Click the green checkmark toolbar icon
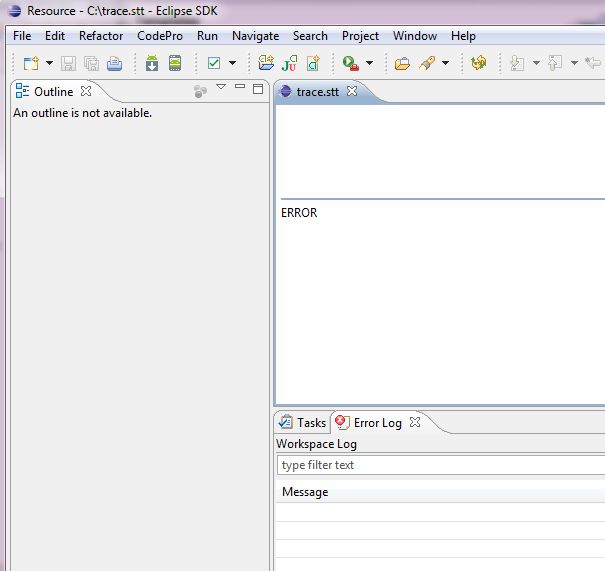605x571 pixels. point(214,63)
